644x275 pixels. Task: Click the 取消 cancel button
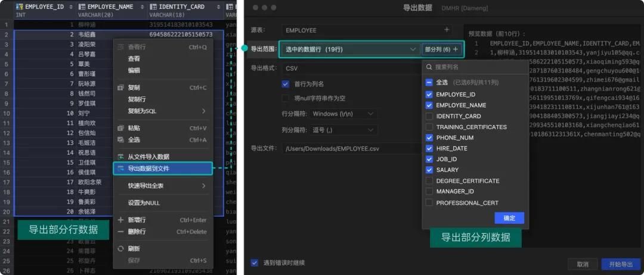[583, 264]
